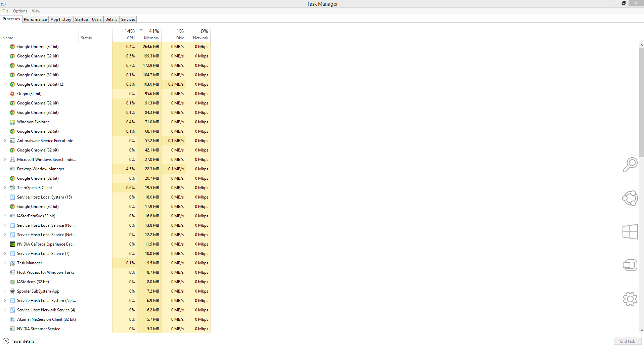This screenshot has width=644, height=349.
Task: Click the Microsoft Windows Search Indexer icon
Action: (x=12, y=160)
